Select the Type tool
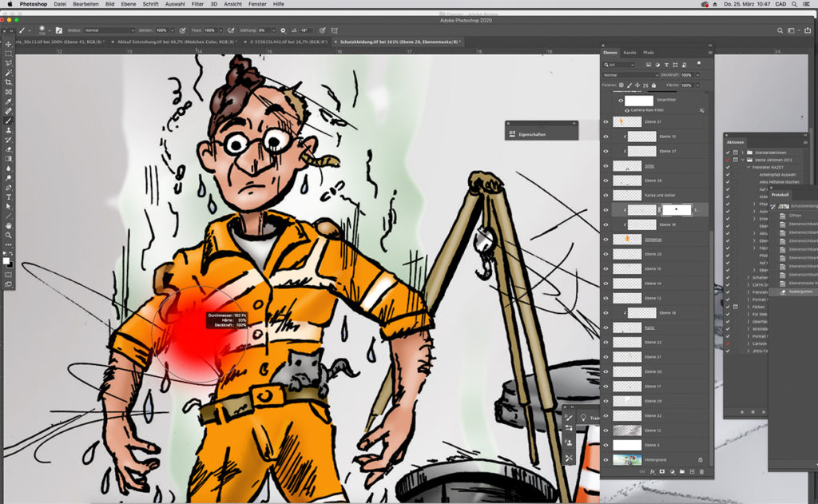Screen dimensions: 818x504 click(8, 197)
